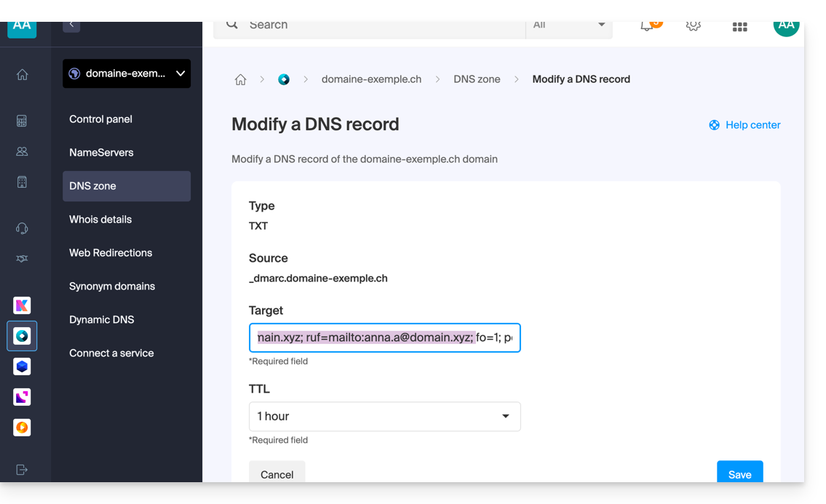Open the apps grid icon in top bar

(739, 26)
